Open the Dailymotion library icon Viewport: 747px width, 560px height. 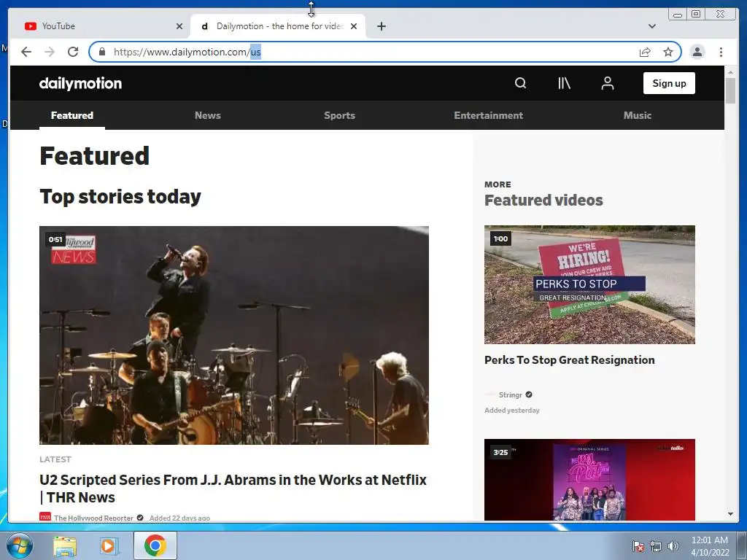click(564, 83)
